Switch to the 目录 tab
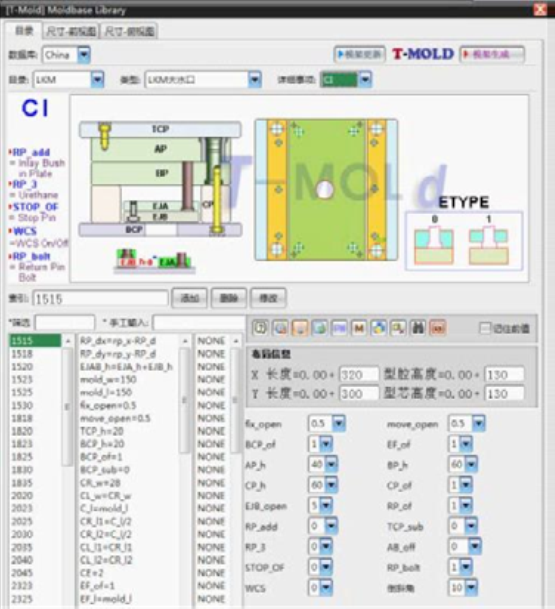The height and width of the screenshot is (609, 555). click(24, 30)
